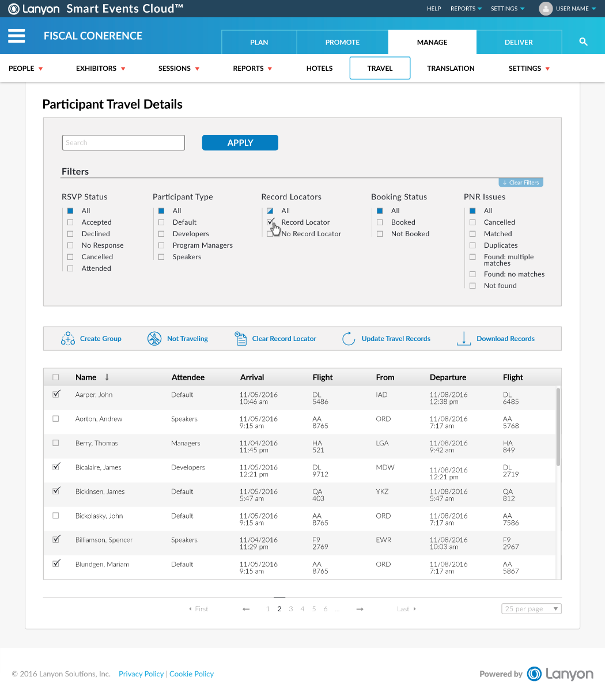
Task: Click the table's vertical scrollbar thumb
Action: coord(558,427)
